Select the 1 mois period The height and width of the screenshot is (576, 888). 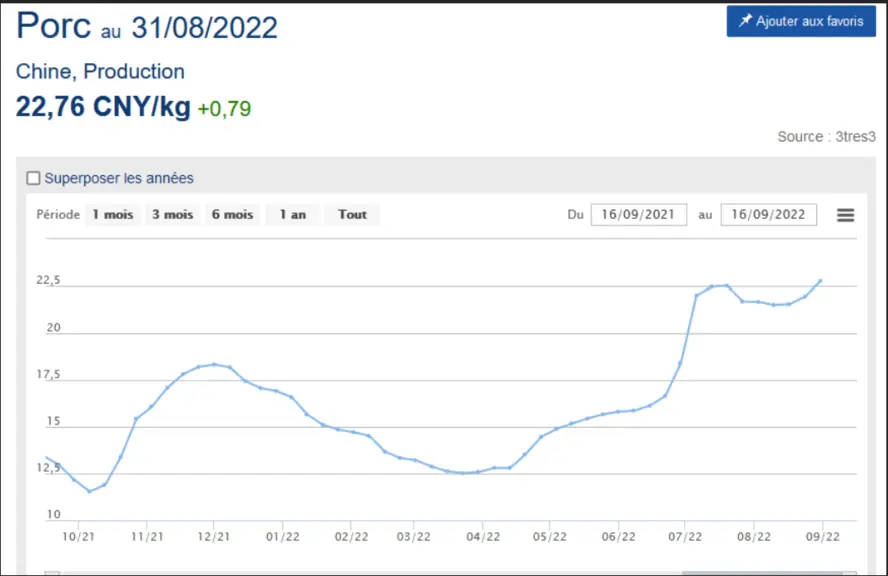pyautogui.click(x=113, y=215)
